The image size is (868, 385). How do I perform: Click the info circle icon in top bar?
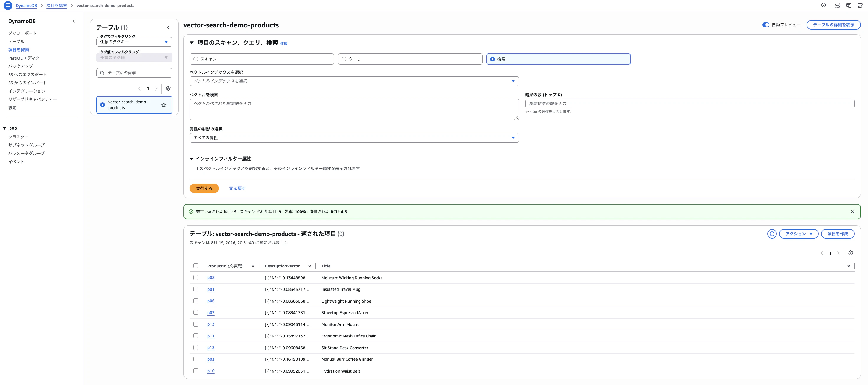[823, 5]
